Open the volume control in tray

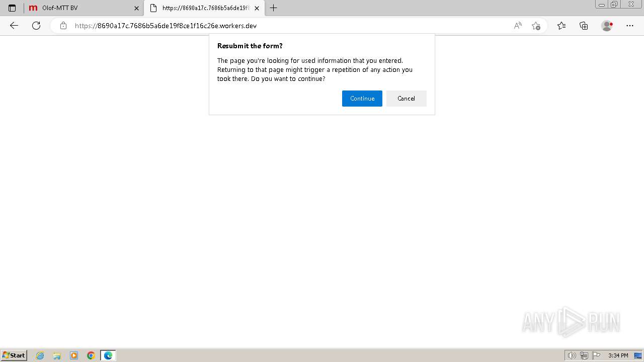(x=572, y=355)
